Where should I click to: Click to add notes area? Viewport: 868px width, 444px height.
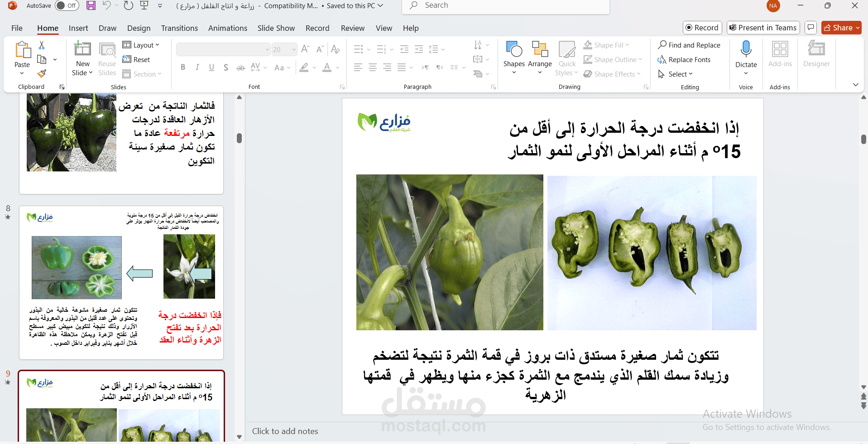coord(285,431)
